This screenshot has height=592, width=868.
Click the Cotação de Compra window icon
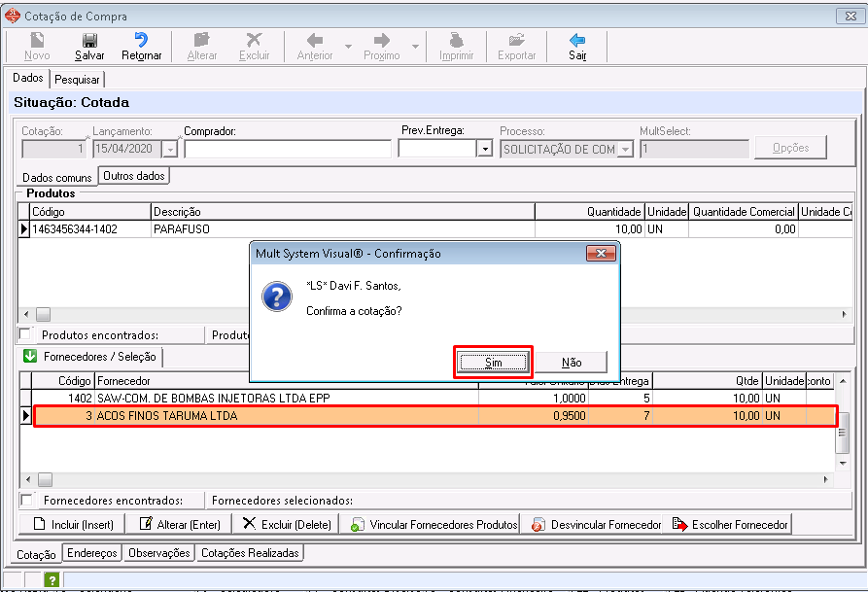click(x=13, y=17)
